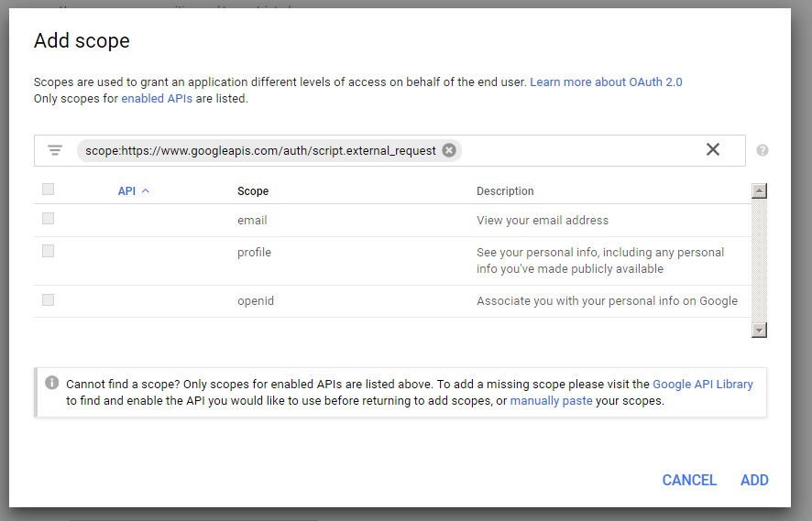Clear the filter with the X icon

tap(712, 150)
